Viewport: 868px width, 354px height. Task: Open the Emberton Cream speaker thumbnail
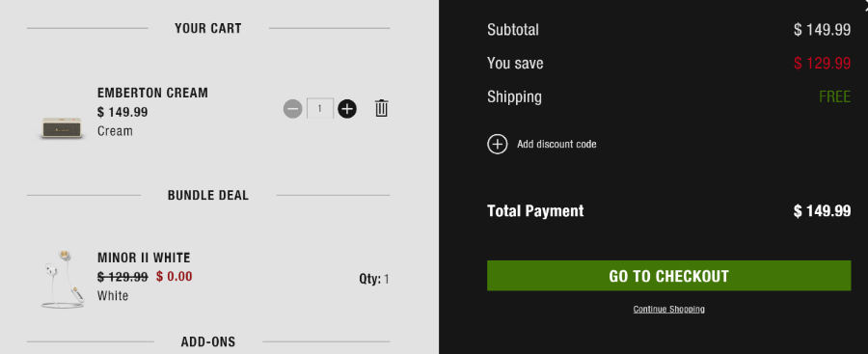click(62, 128)
